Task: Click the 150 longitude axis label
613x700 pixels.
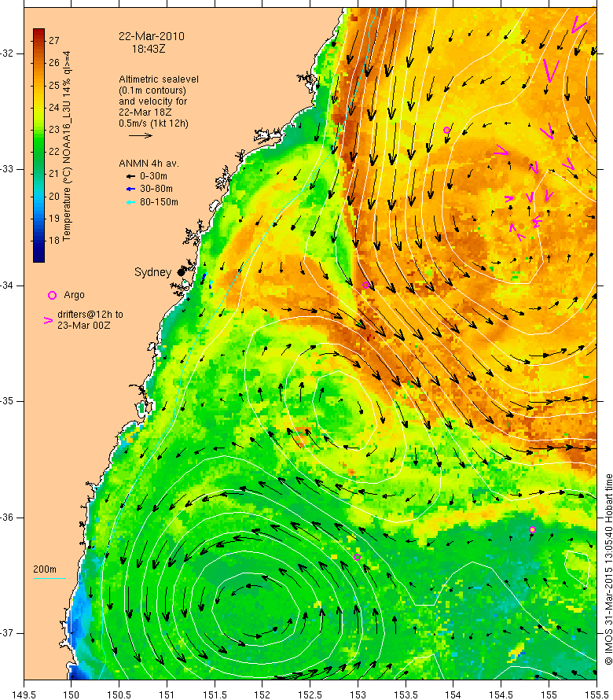Action: click(72, 694)
